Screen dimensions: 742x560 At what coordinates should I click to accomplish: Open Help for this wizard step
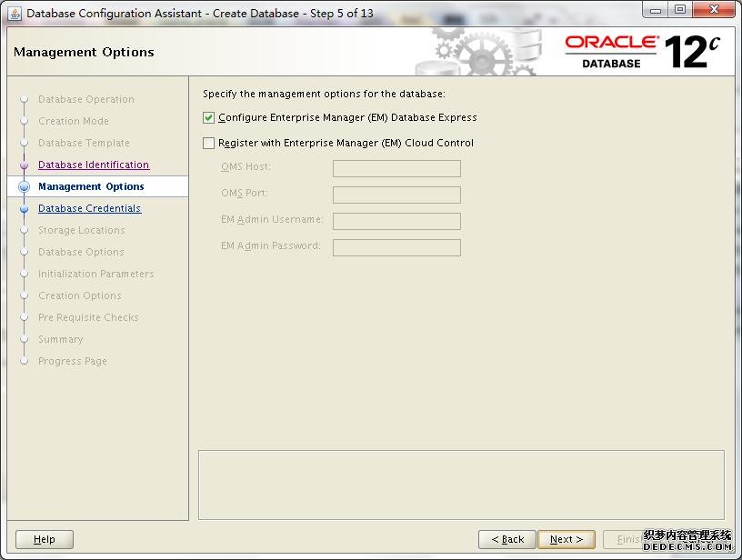pyautogui.click(x=45, y=539)
